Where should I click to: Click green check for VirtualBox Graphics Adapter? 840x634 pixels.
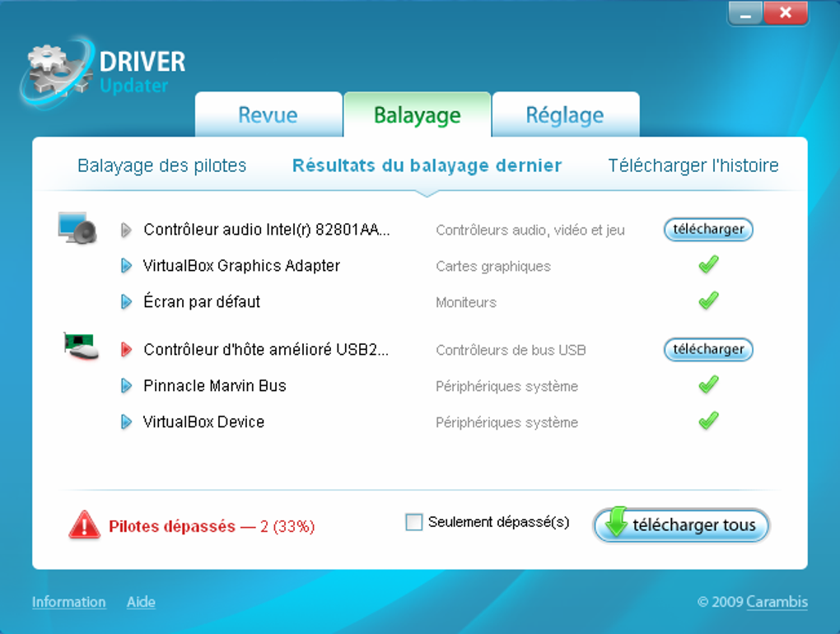[708, 264]
